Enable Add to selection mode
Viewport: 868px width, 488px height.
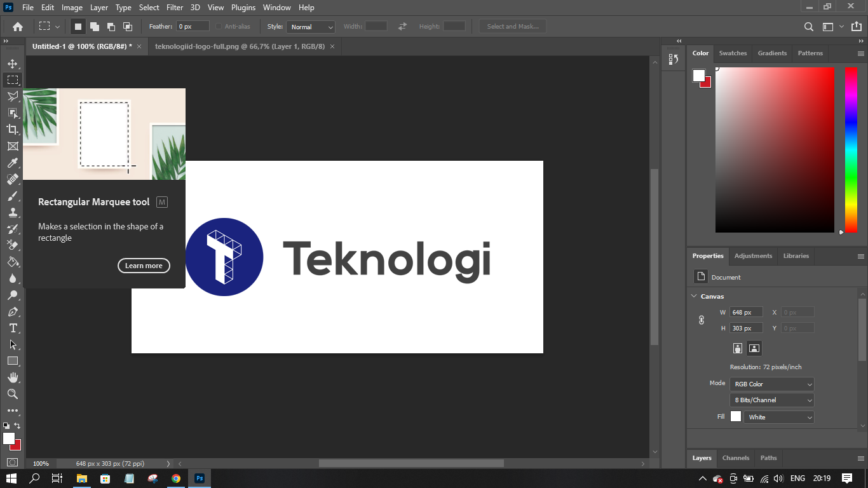[94, 27]
